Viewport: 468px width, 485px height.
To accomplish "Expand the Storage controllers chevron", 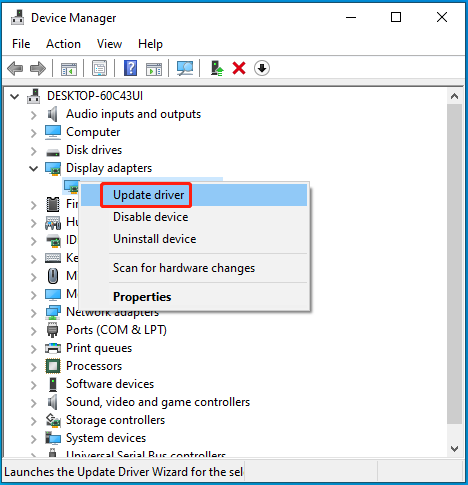I will click(x=34, y=421).
